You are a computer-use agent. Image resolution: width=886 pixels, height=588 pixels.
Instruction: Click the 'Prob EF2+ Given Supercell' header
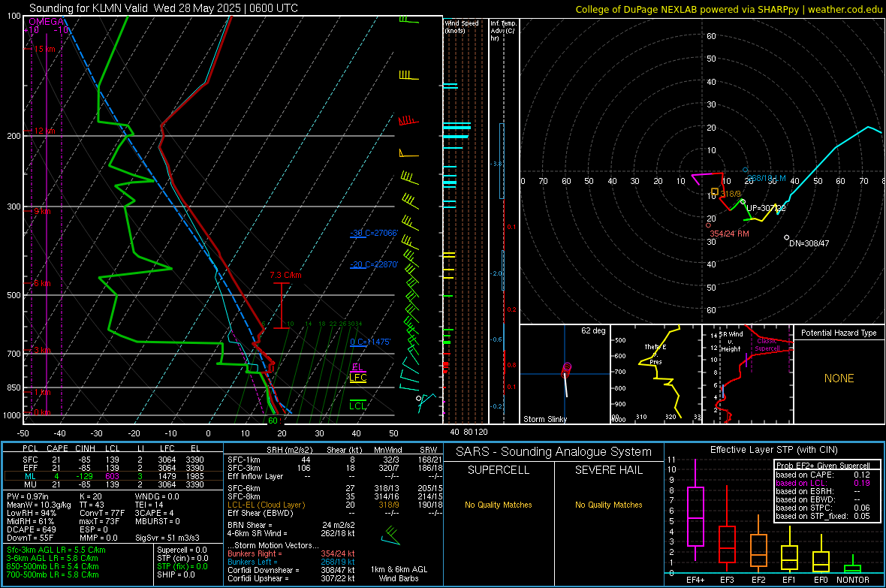click(823, 466)
